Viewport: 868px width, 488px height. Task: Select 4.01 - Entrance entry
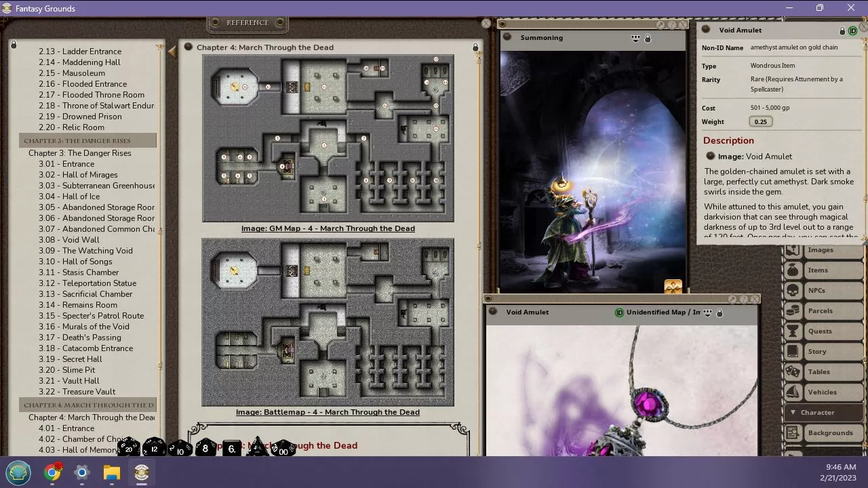click(x=66, y=428)
